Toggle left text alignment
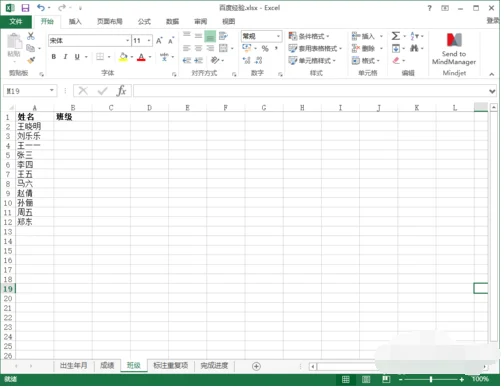 coord(187,48)
